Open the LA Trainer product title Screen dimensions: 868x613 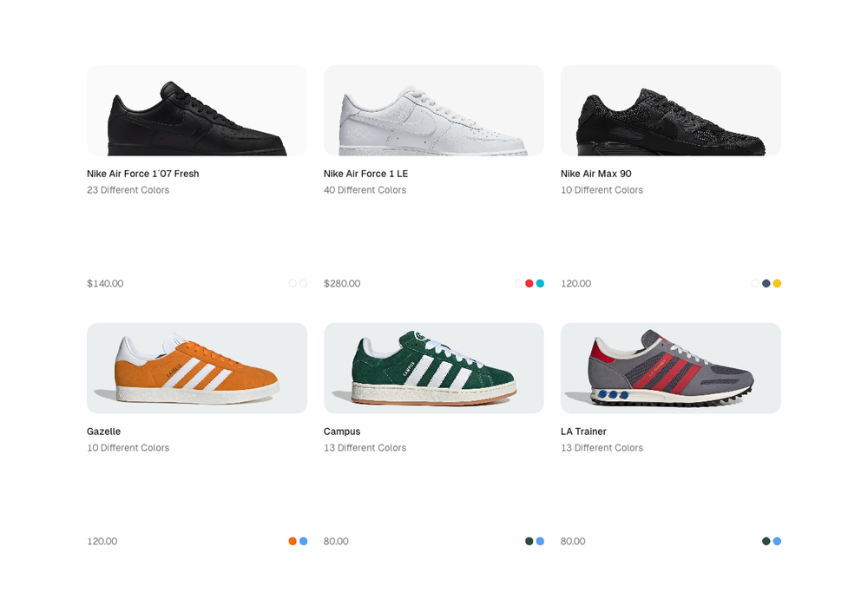[583, 432]
